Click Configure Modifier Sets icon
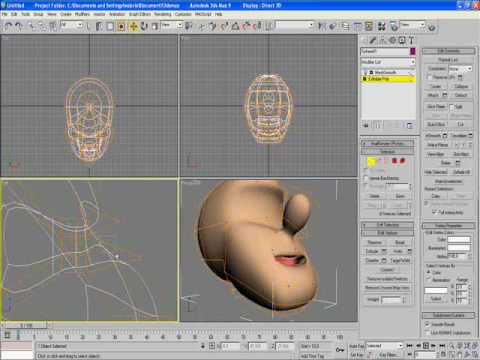 (x=410, y=125)
